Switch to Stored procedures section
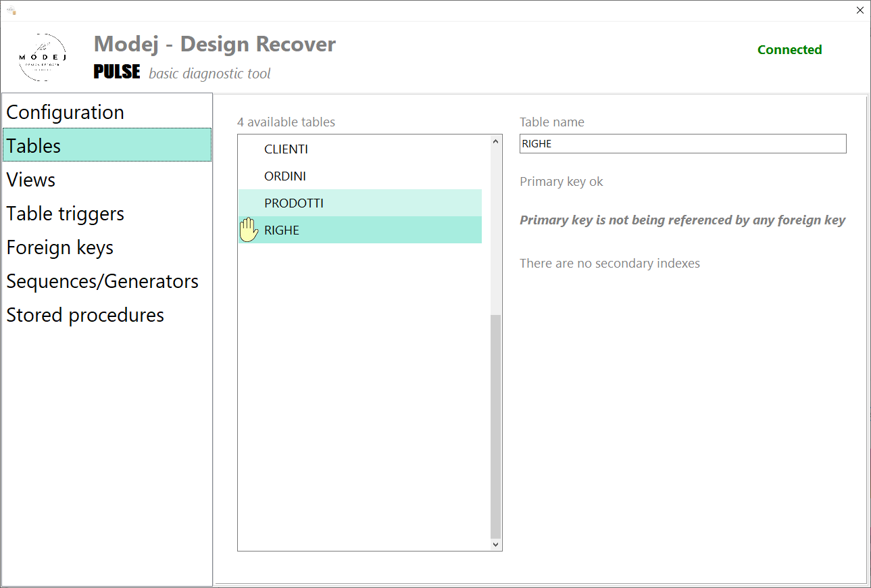871x588 pixels. [x=107, y=315]
